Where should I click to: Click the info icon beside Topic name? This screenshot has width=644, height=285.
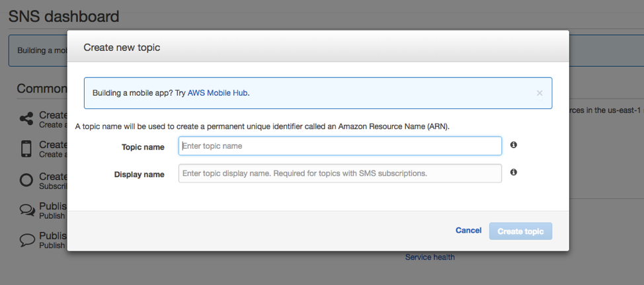513,145
